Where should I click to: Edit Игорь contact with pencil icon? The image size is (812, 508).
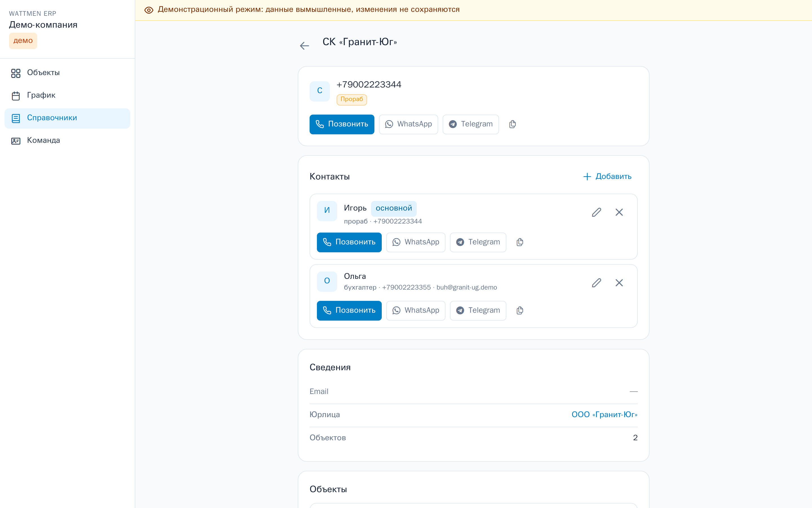pos(596,212)
